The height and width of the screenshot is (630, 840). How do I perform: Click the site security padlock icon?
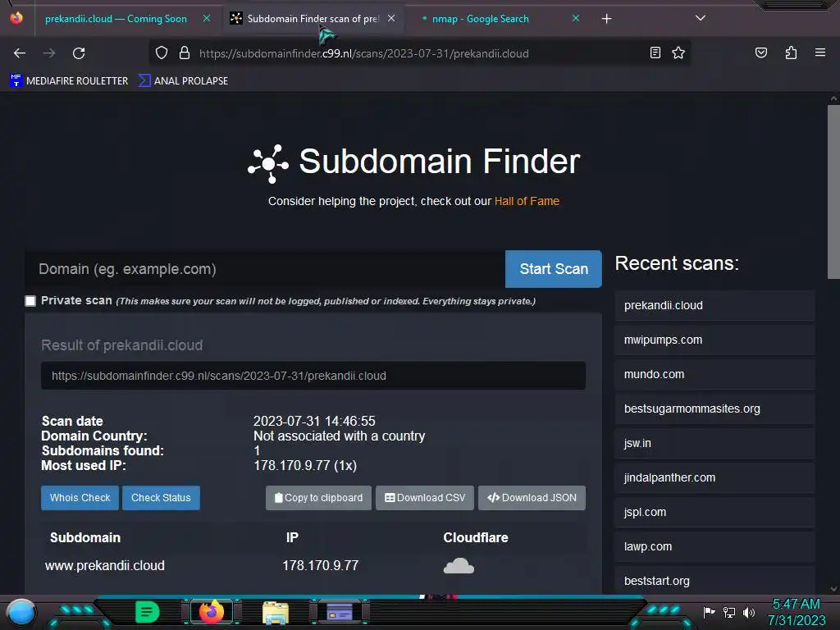185,53
